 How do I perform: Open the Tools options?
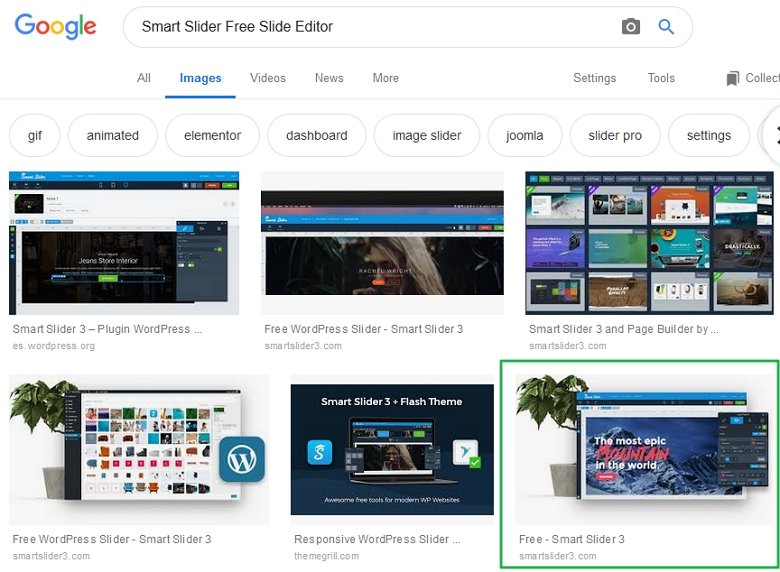click(661, 78)
